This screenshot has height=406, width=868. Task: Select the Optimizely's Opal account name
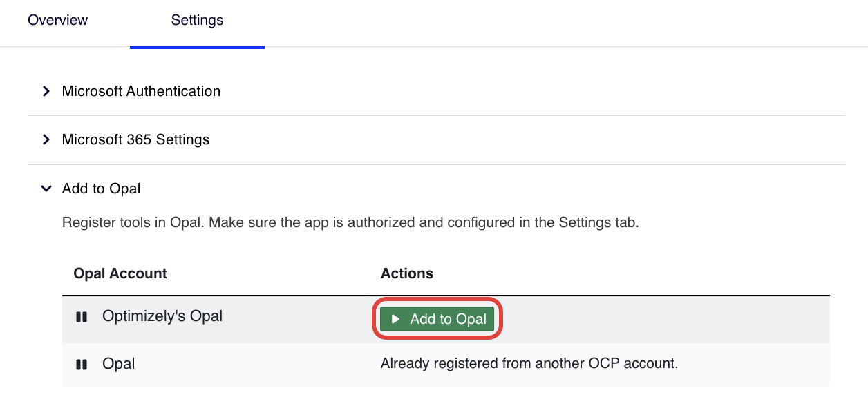[x=162, y=316]
